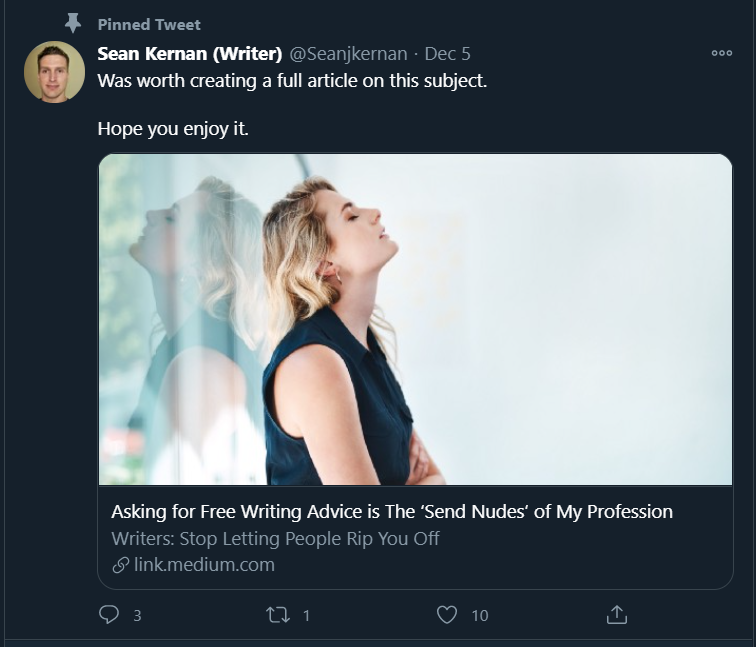The height and width of the screenshot is (647, 756).
Task: Click the link.medium.com URL
Action: pyautogui.click(x=204, y=565)
